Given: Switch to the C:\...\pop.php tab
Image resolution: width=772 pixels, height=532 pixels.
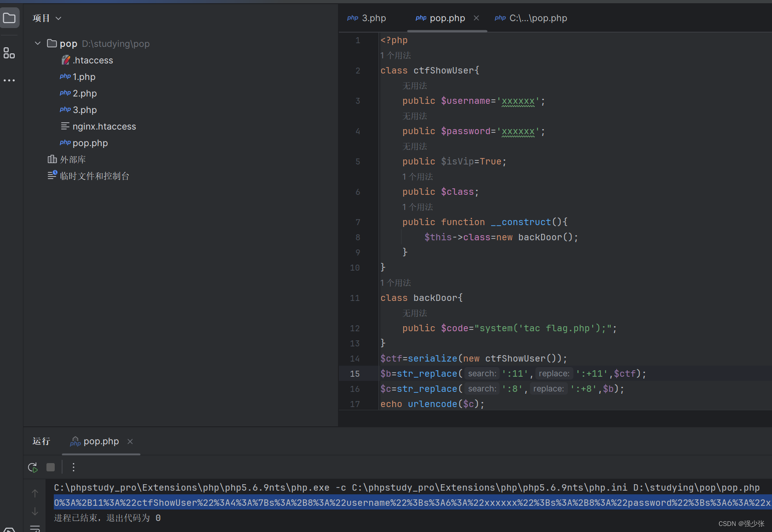Looking at the screenshot, I should (531, 18).
